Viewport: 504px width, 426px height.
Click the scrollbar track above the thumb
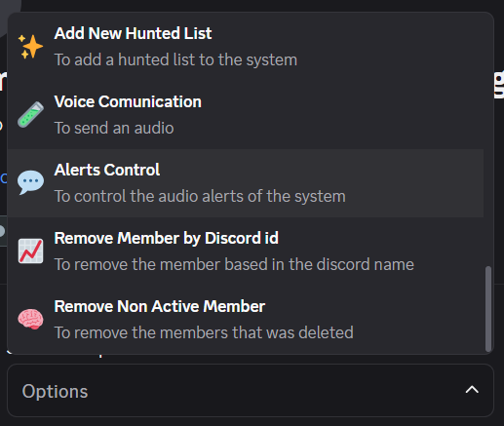coord(488,139)
